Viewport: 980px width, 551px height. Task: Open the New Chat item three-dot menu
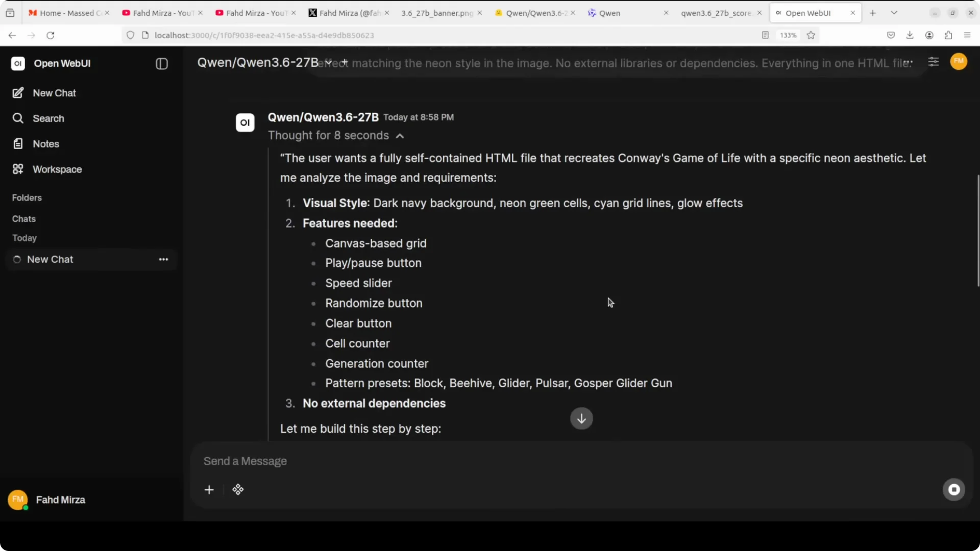(163, 259)
